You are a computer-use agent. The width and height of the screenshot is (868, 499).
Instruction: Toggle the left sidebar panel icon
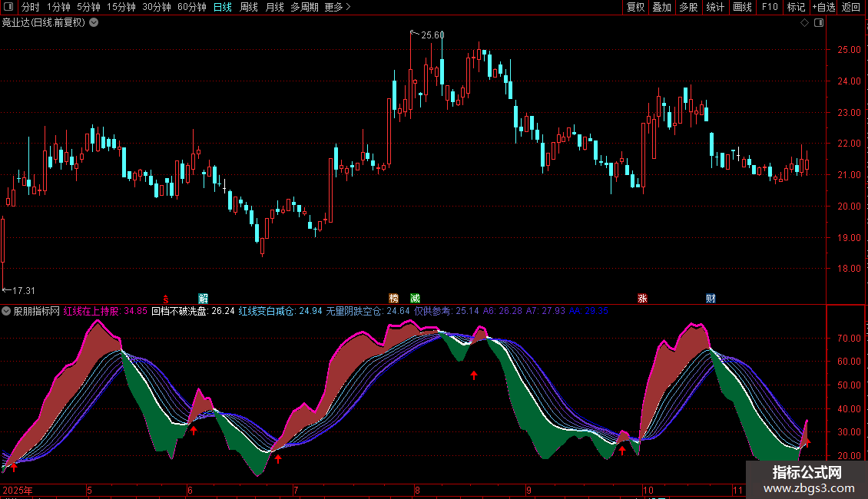click(8, 7)
